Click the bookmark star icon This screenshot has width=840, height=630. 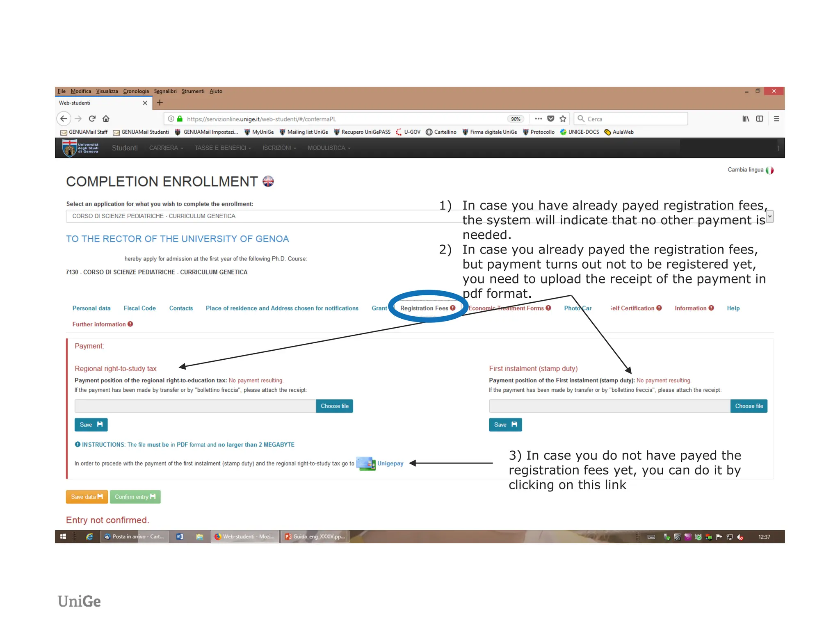coord(563,119)
